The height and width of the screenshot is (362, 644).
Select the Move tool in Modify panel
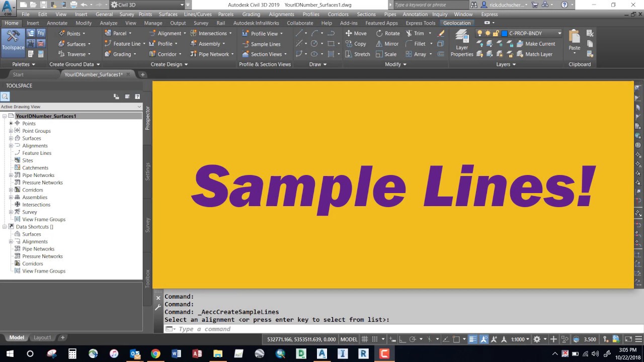coord(356,33)
